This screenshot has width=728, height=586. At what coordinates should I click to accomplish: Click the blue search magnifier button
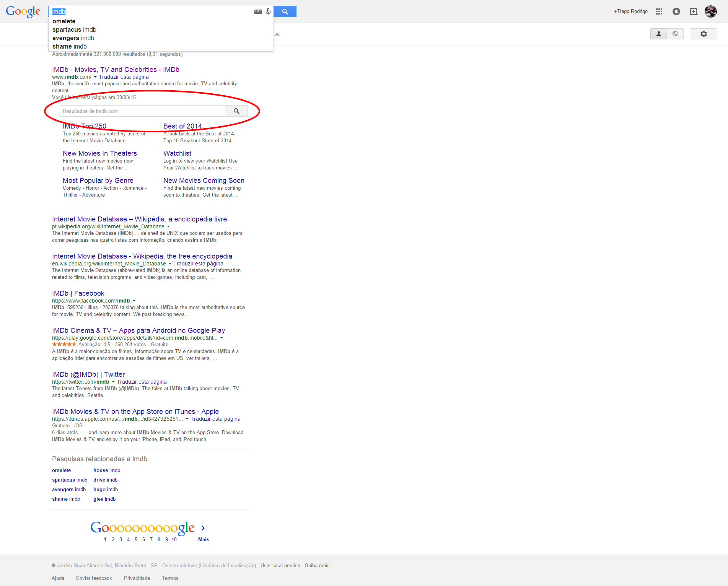tap(285, 11)
